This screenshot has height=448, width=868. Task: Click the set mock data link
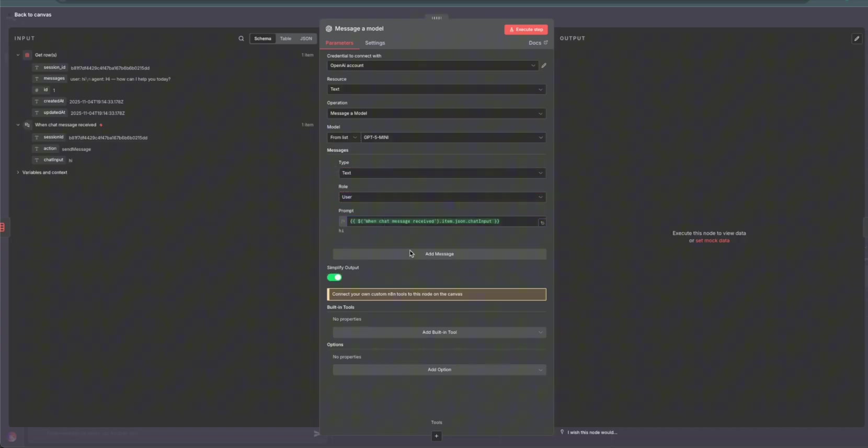pyautogui.click(x=712, y=241)
